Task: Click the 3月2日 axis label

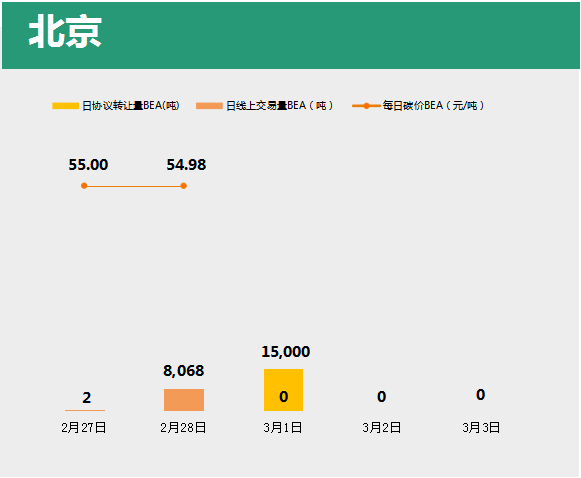Action: 382,428
